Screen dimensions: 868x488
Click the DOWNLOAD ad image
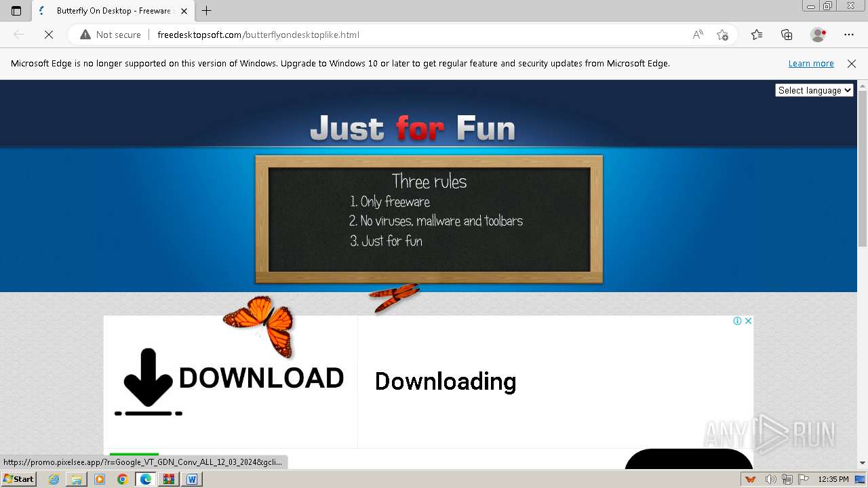tap(229, 382)
